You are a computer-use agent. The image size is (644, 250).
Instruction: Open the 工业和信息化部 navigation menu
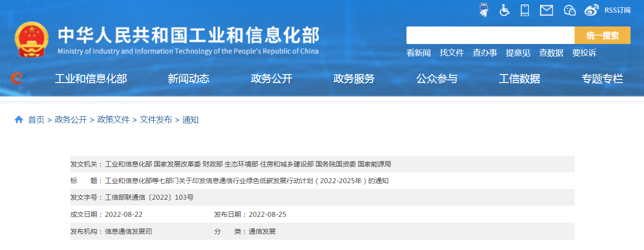pos(91,79)
